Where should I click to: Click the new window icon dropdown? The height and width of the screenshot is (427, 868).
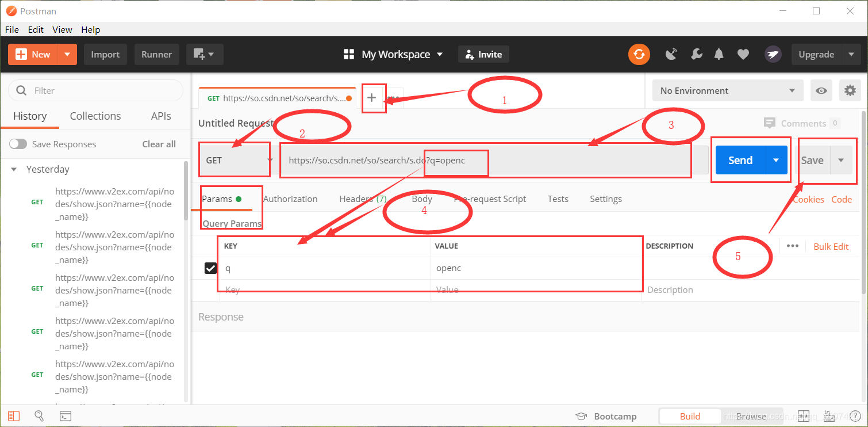pos(204,55)
